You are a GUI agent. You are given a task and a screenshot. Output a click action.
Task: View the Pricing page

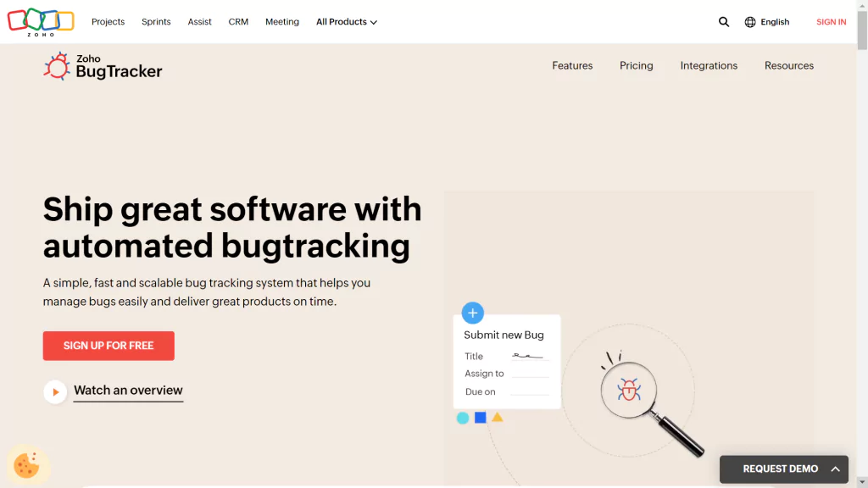[x=636, y=66]
